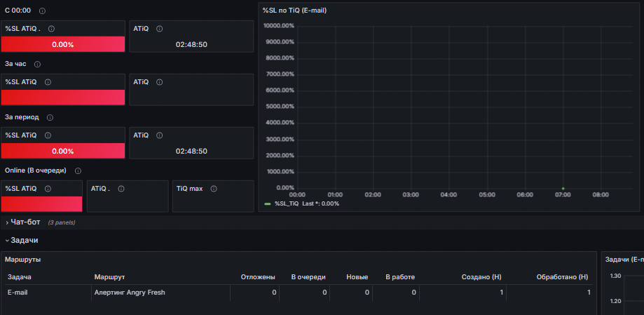Viewport: 644px width, 315px height.
Task: Click the info icon next to "За час"
Action: point(37,64)
